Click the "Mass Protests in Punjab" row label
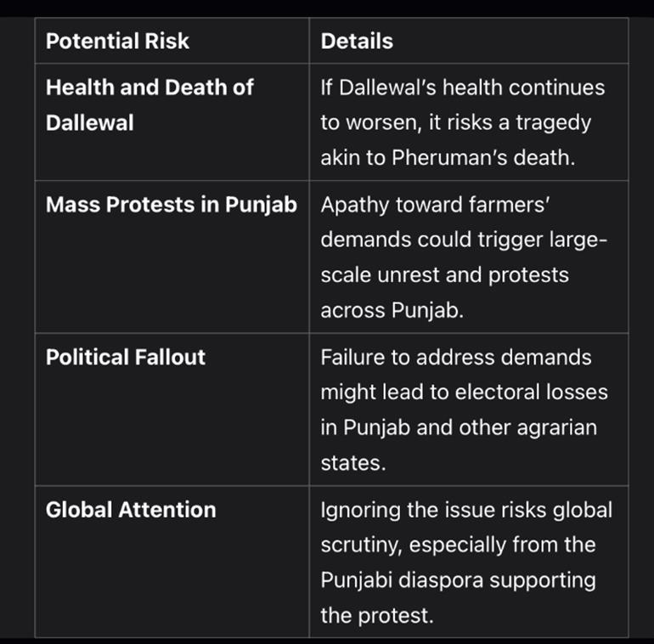 tap(171, 205)
